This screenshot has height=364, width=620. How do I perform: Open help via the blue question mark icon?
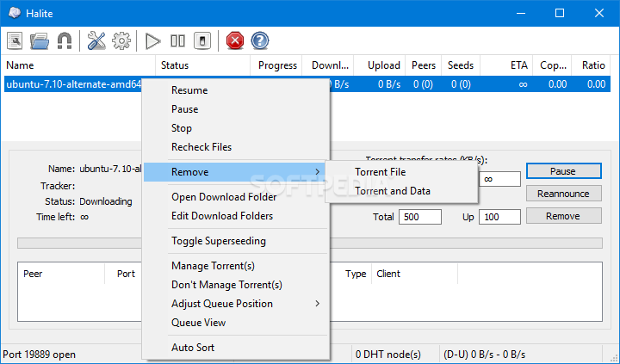pyautogui.click(x=260, y=40)
